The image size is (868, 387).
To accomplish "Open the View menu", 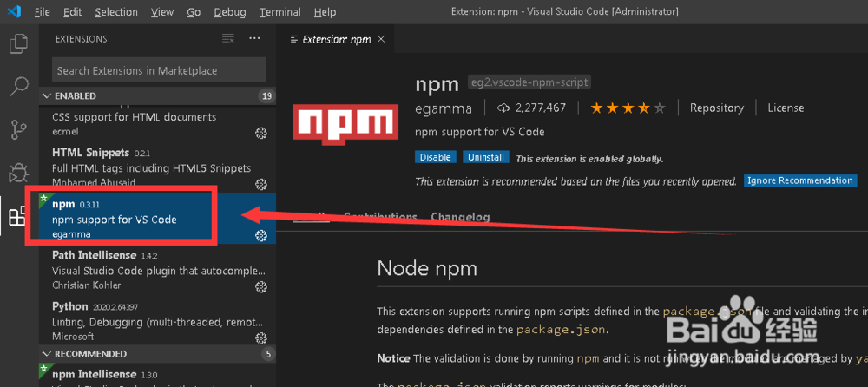I will click(x=161, y=11).
